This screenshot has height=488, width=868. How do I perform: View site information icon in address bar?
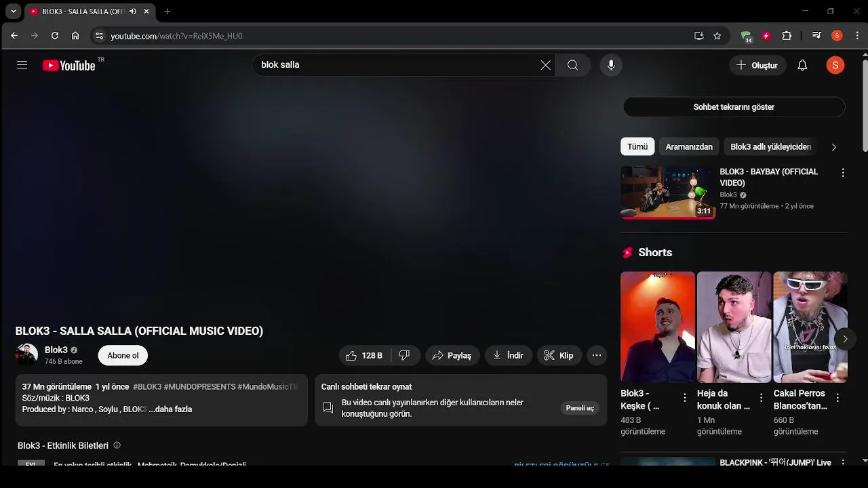coord(99,36)
